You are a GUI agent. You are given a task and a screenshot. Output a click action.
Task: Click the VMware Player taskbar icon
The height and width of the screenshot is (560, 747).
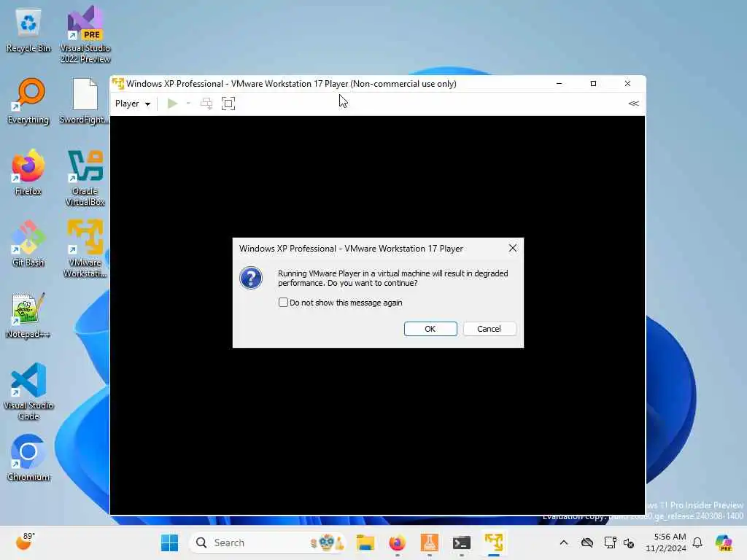point(494,542)
